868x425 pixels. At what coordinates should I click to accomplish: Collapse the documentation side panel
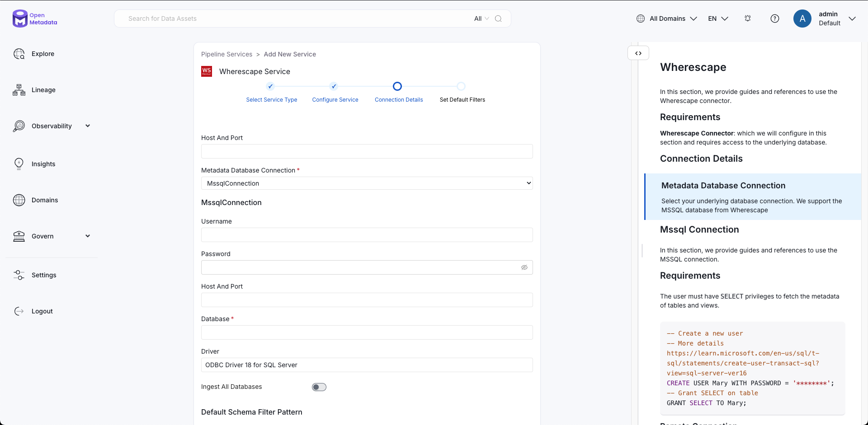[638, 53]
